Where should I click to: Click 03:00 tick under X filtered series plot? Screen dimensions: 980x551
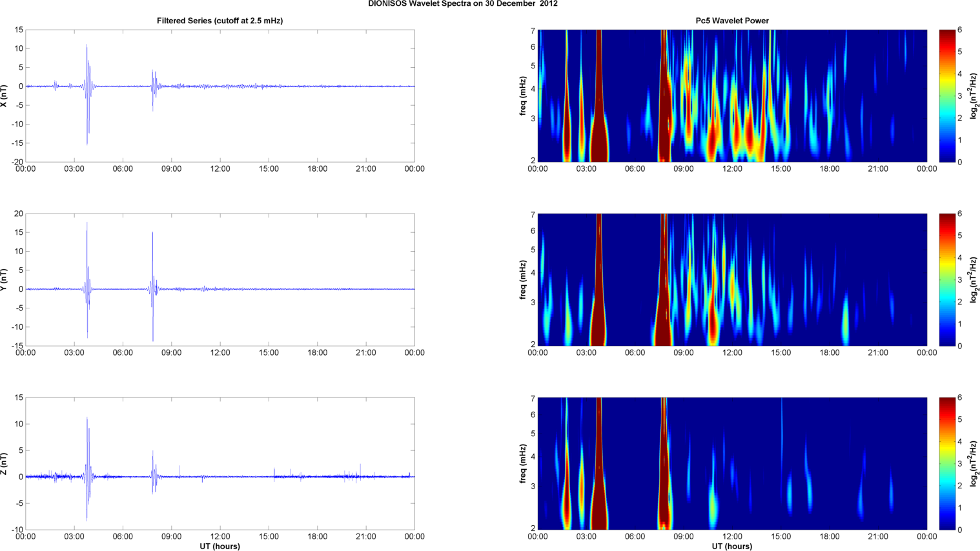[74, 169]
